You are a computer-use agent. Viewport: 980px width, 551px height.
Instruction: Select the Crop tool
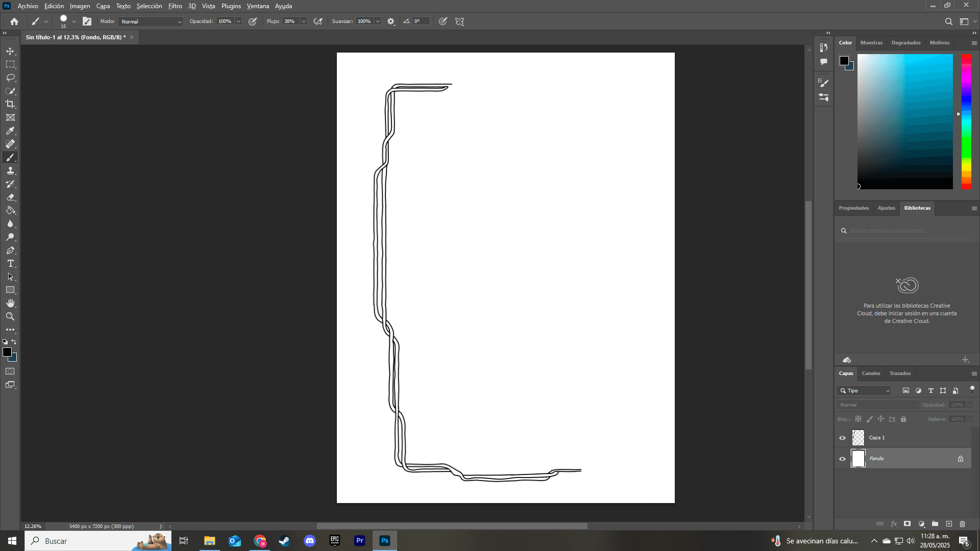coord(10,104)
